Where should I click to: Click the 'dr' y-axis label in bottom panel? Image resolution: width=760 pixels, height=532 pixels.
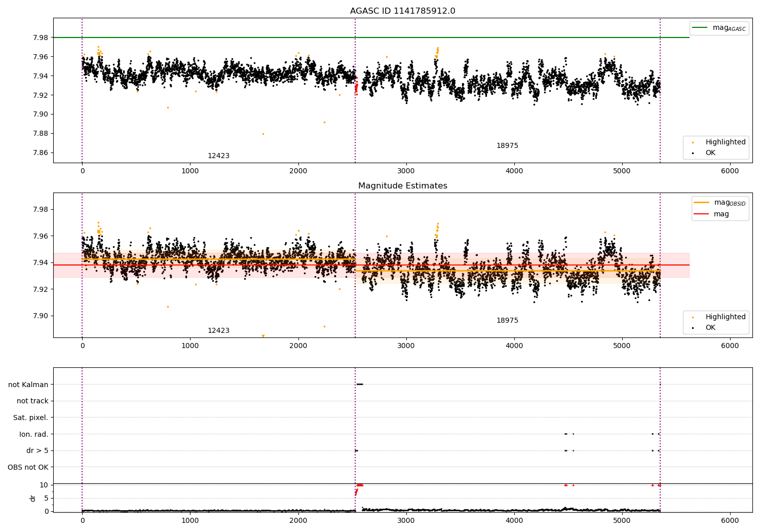tap(33, 498)
